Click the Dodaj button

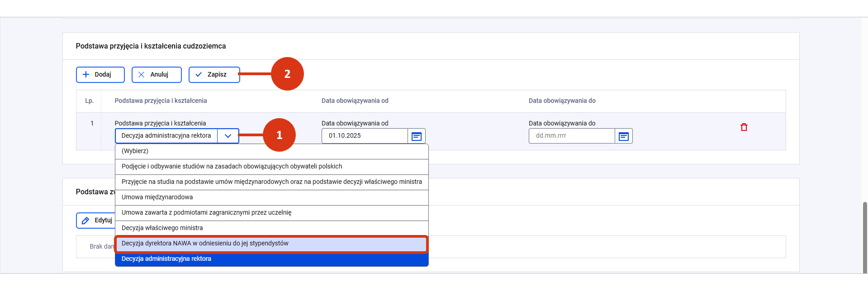[x=100, y=75]
